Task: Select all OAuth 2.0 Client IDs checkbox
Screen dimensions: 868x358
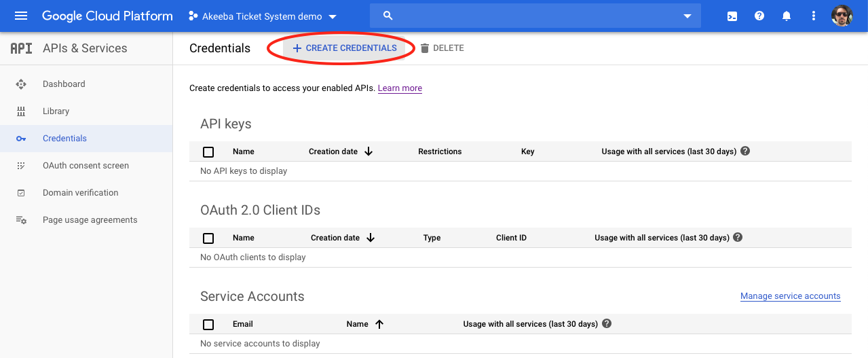Action: (x=208, y=238)
